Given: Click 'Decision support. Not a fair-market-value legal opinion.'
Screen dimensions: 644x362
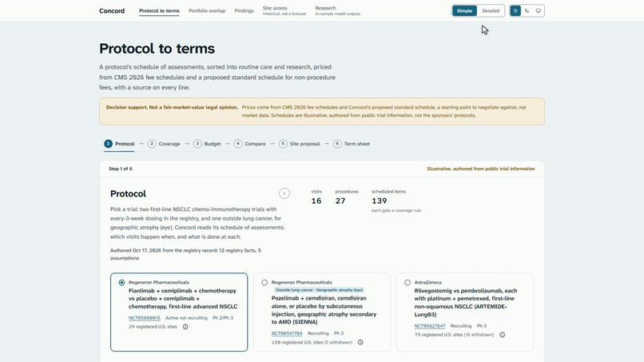Looking at the screenshot, I should 172,107.
